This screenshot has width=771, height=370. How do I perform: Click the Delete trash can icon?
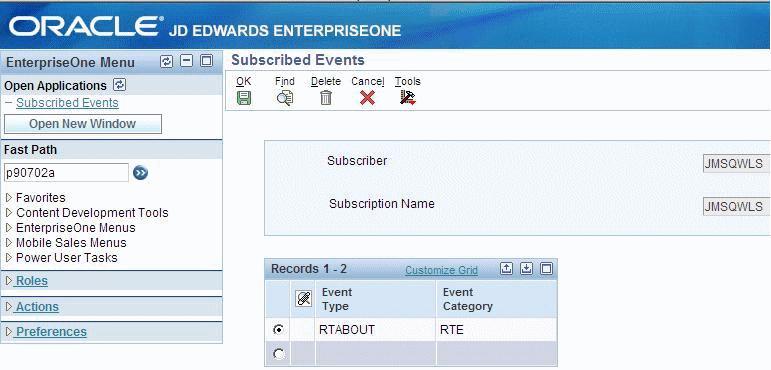coord(326,98)
